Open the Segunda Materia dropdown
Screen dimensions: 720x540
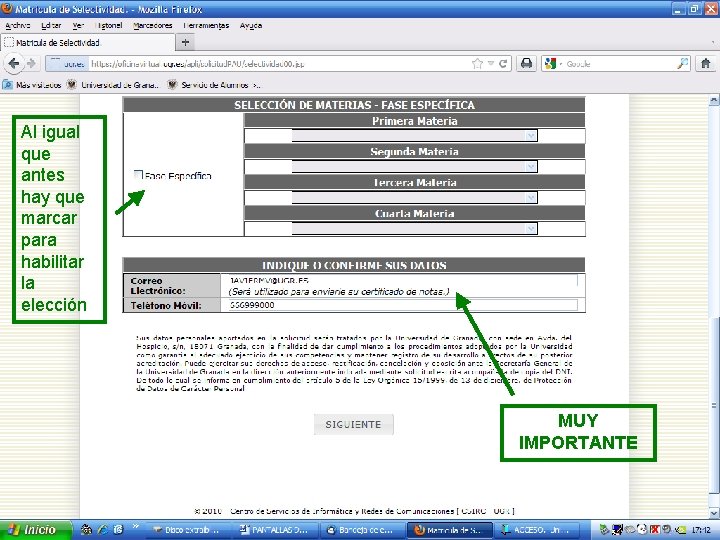pos(414,167)
